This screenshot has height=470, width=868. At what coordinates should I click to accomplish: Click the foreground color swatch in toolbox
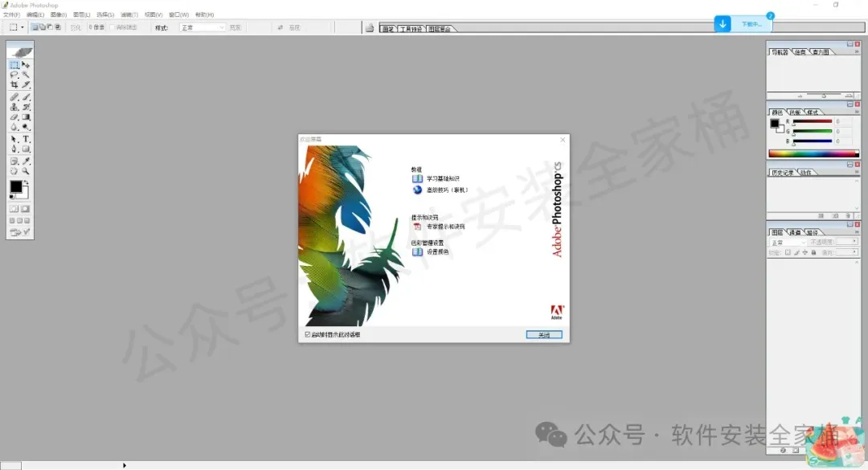pos(16,186)
